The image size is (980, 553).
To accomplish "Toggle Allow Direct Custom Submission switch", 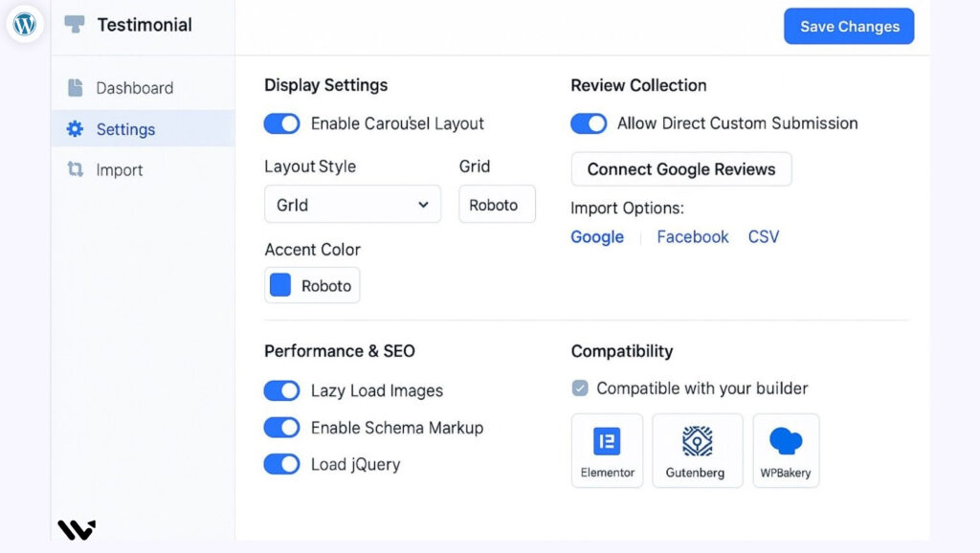I will [589, 123].
